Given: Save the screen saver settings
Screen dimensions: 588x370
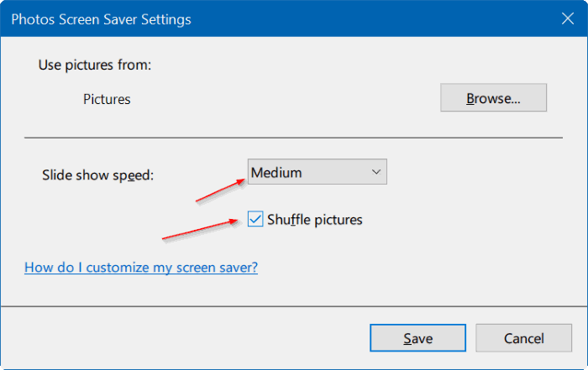Looking at the screenshot, I should click(417, 338).
